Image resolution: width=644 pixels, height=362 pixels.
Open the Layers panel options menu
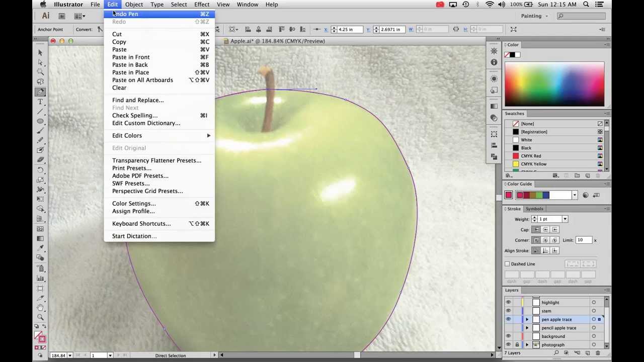[607, 290]
